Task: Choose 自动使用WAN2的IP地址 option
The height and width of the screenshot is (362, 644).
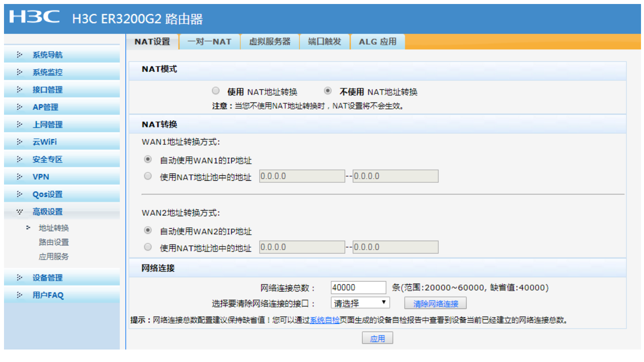Action: [147, 231]
